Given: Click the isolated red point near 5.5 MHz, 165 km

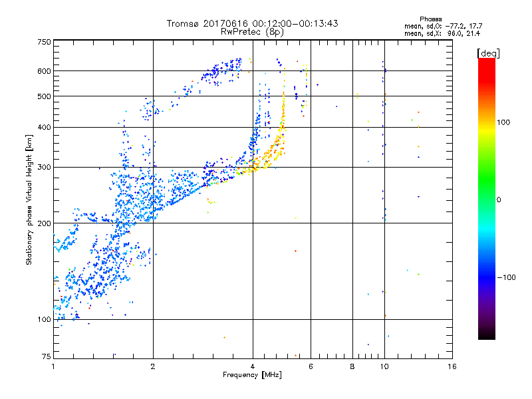Looking at the screenshot, I should pos(295,251).
